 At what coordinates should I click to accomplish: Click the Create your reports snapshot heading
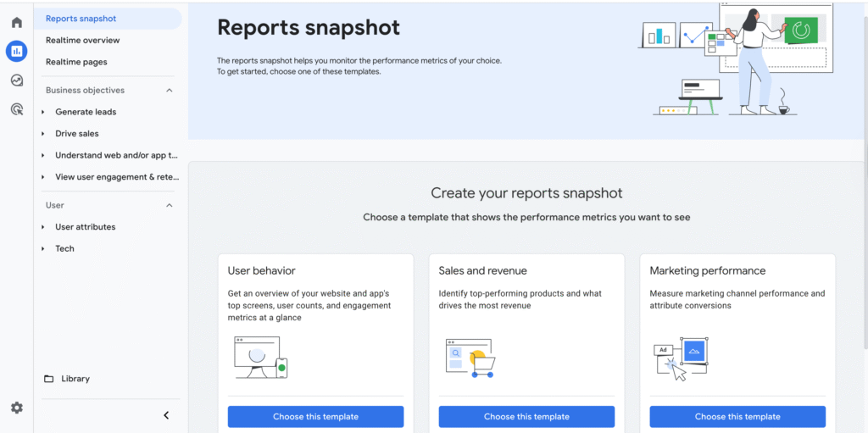point(526,193)
